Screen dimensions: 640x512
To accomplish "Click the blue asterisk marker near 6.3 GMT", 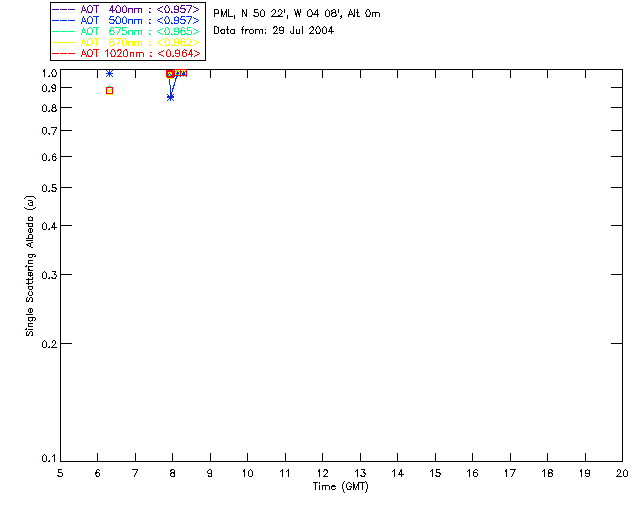I will click(109, 73).
